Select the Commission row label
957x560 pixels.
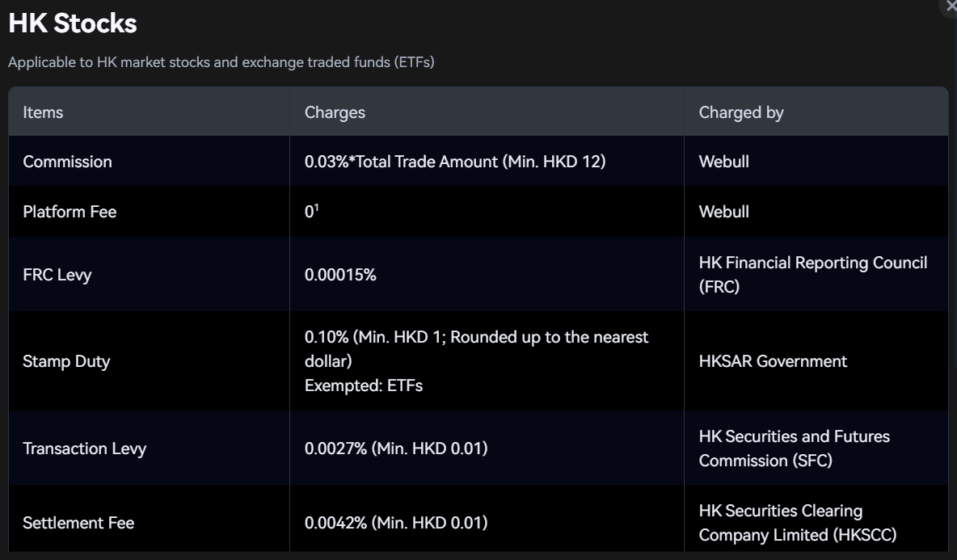(x=67, y=162)
